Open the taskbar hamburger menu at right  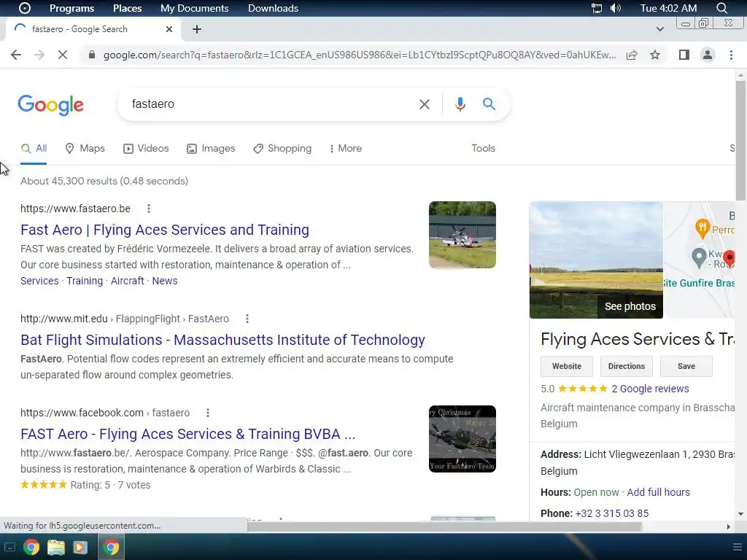(x=737, y=547)
